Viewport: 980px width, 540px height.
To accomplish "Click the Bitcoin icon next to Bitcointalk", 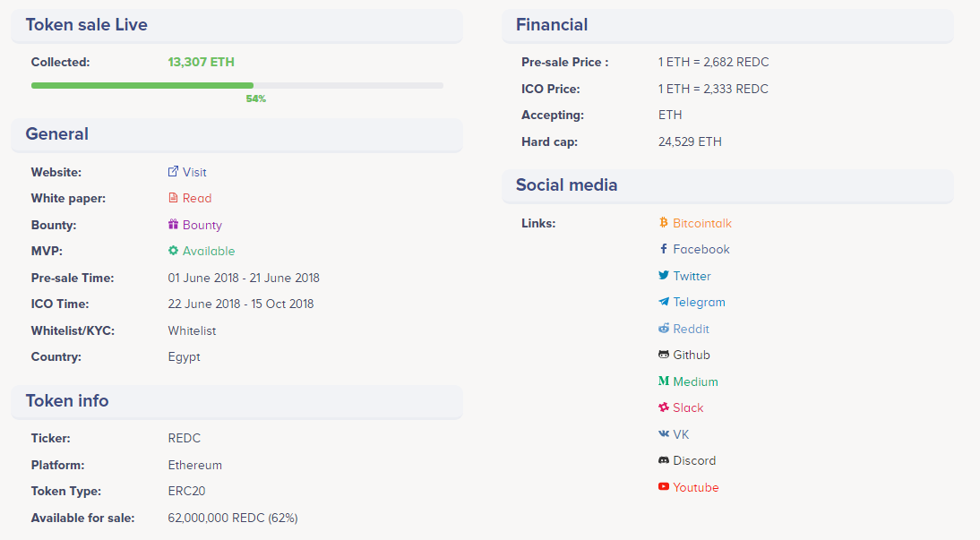I will pyautogui.click(x=664, y=222).
